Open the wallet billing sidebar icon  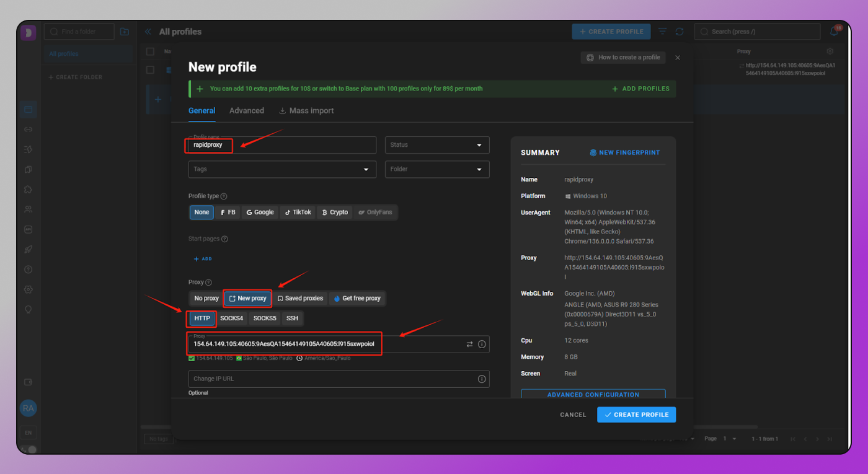pyautogui.click(x=28, y=382)
